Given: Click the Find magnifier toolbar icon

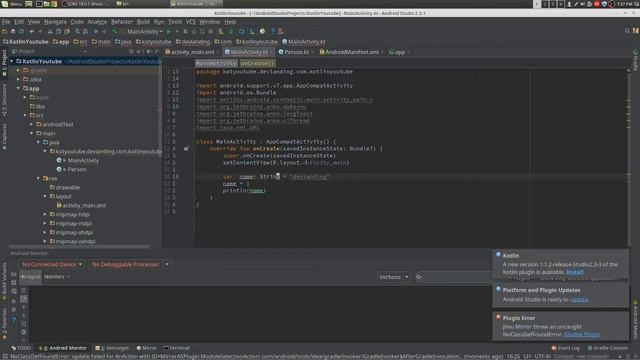Looking at the screenshot, I should click(x=77, y=31).
